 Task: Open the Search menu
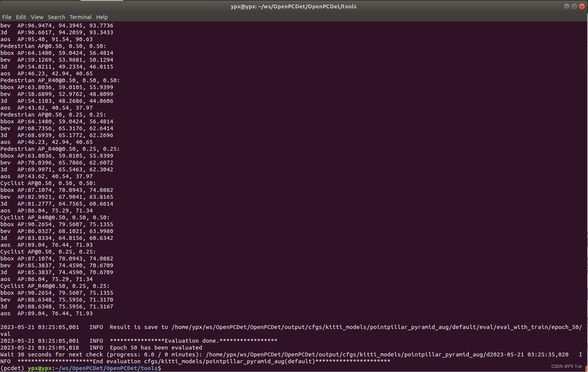[x=56, y=17]
